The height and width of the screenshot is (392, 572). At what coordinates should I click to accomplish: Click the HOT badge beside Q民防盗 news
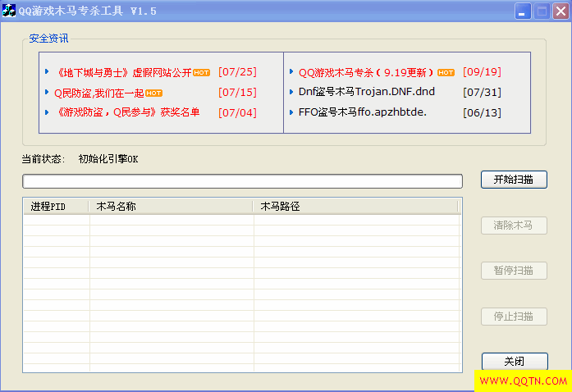point(153,93)
